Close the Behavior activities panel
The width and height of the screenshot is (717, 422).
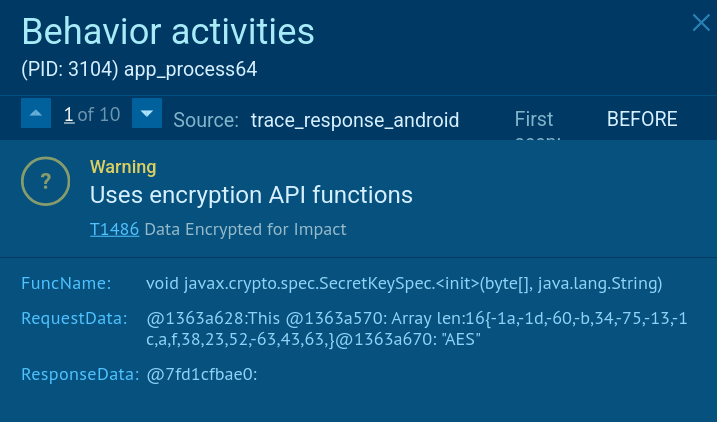(x=701, y=22)
